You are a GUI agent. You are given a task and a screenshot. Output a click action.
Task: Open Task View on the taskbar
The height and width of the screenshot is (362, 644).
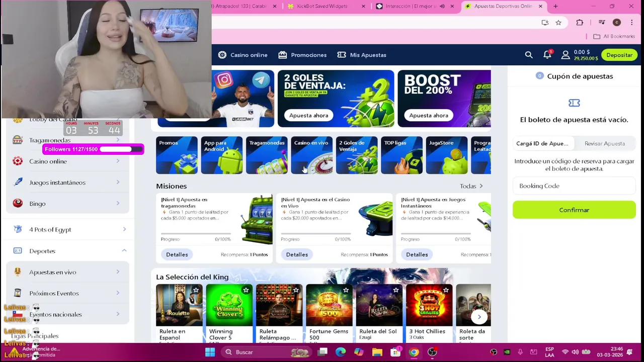click(x=323, y=352)
